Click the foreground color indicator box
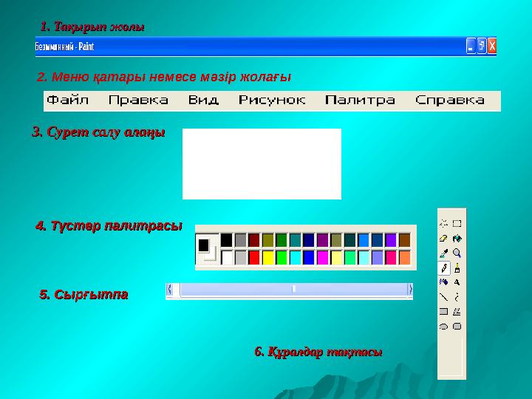The height and width of the screenshot is (399, 532). coord(203,245)
